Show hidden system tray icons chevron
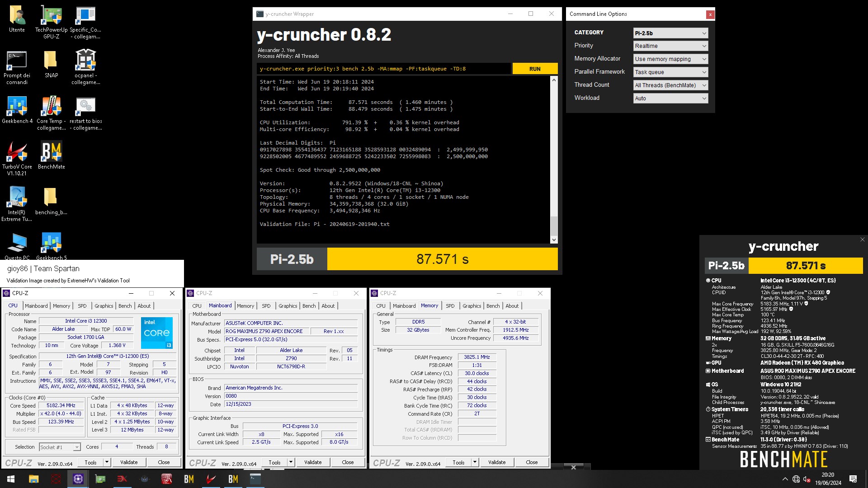The height and width of the screenshot is (488, 868). click(x=785, y=479)
